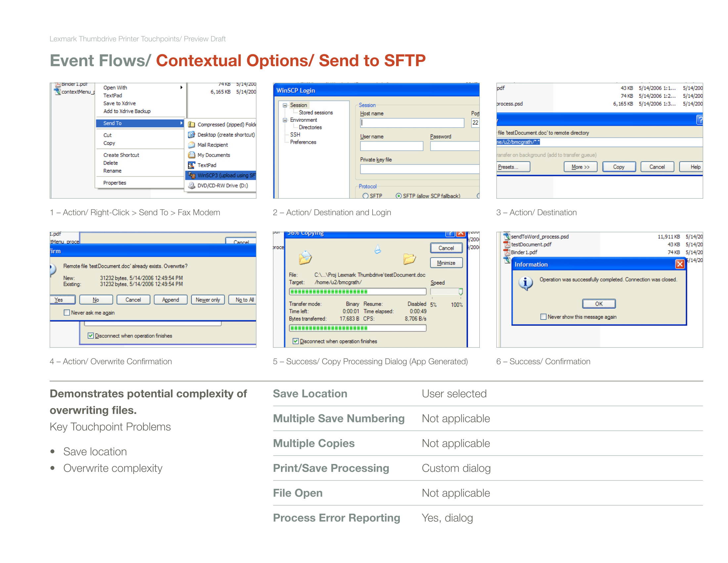The width and height of the screenshot is (728, 563).
Task: Click the source folder icon in Copying dialog
Action: pyautogui.click(x=305, y=257)
